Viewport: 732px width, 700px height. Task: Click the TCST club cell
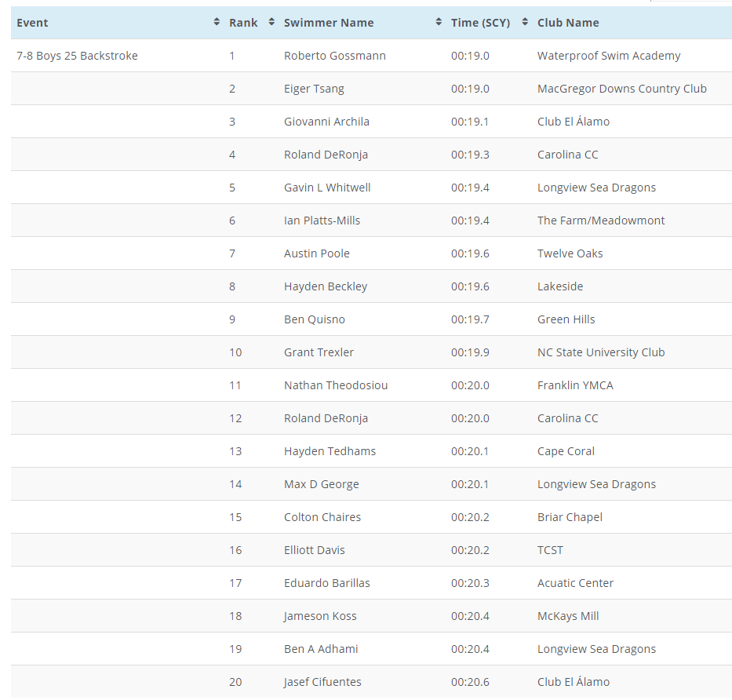(x=550, y=550)
